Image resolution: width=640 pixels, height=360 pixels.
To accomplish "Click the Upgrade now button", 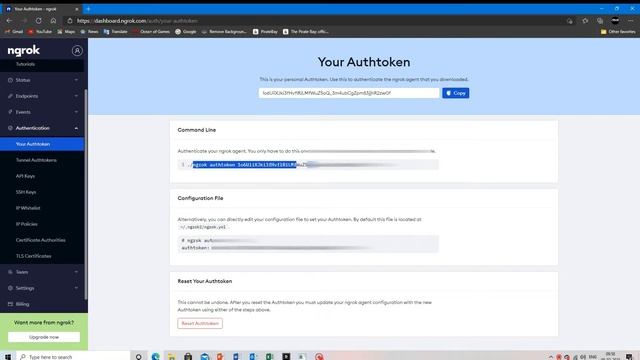I will coord(44,337).
